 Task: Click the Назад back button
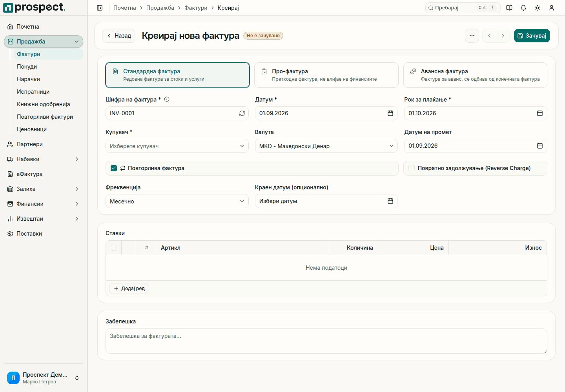tap(119, 36)
